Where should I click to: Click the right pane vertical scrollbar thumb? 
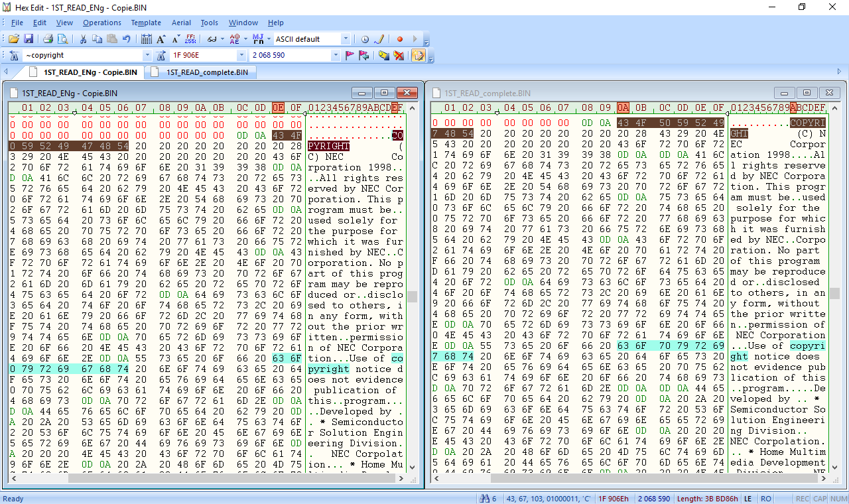(835, 293)
